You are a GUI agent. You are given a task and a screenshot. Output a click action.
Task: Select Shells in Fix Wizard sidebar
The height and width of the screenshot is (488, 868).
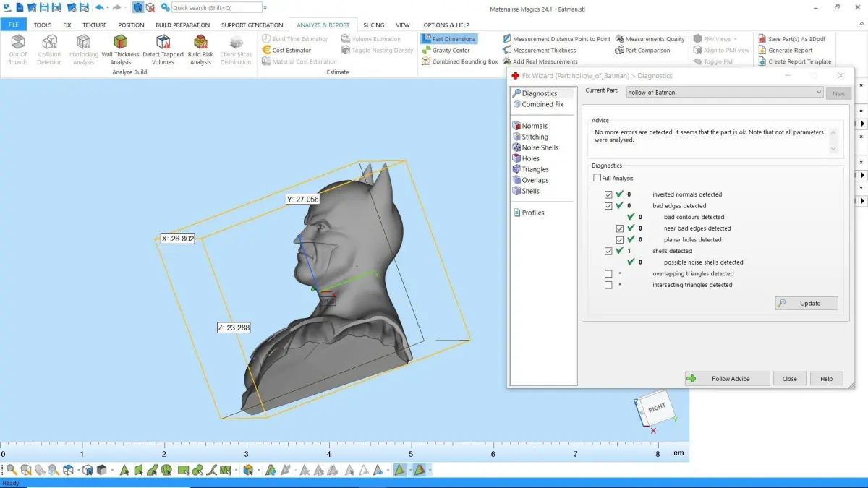pyautogui.click(x=525, y=191)
